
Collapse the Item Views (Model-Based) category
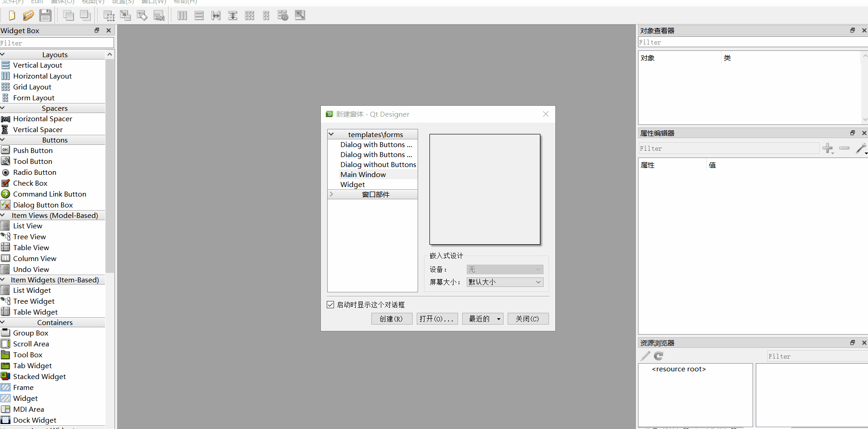pos(3,215)
